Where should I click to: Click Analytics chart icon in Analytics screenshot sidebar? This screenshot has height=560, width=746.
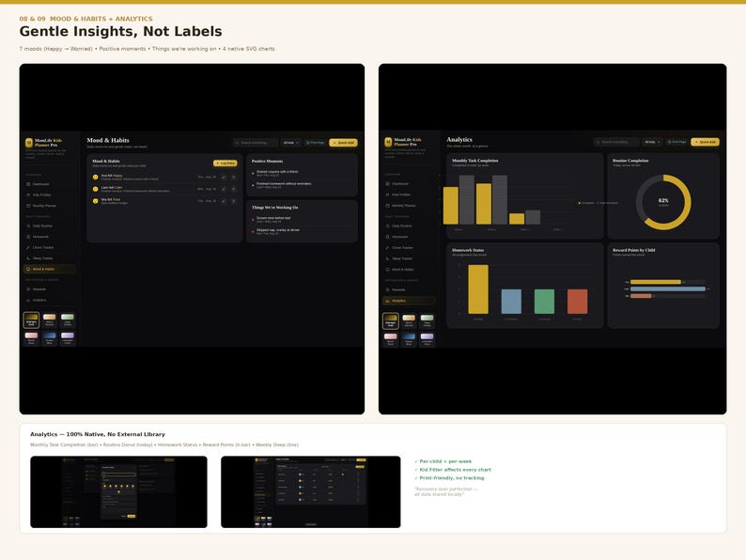click(x=387, y=301)
